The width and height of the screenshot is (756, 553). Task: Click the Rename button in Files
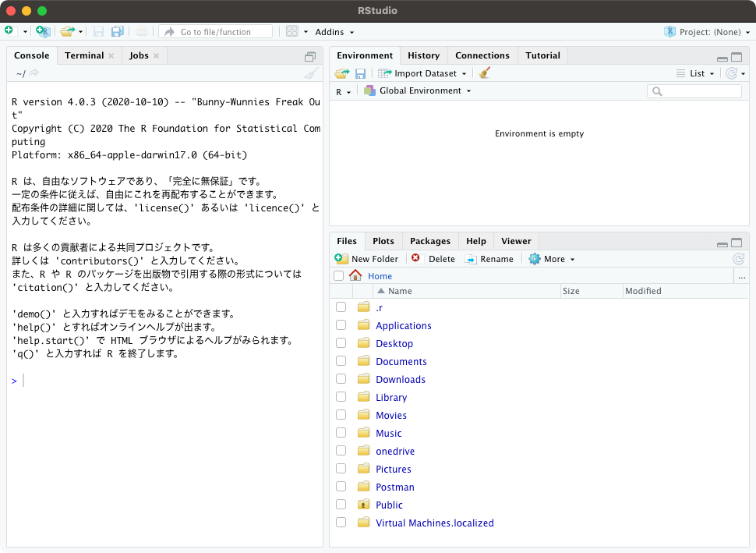(x=489, y=259)
